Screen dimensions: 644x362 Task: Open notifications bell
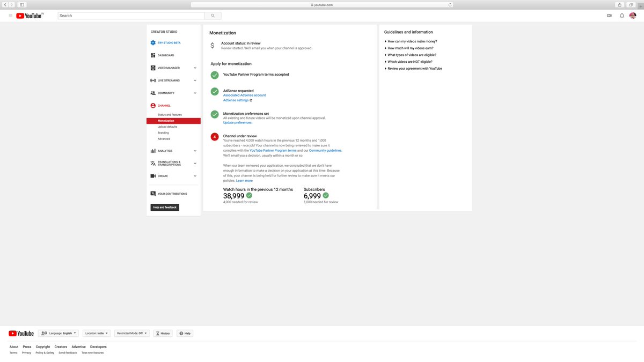622,16
